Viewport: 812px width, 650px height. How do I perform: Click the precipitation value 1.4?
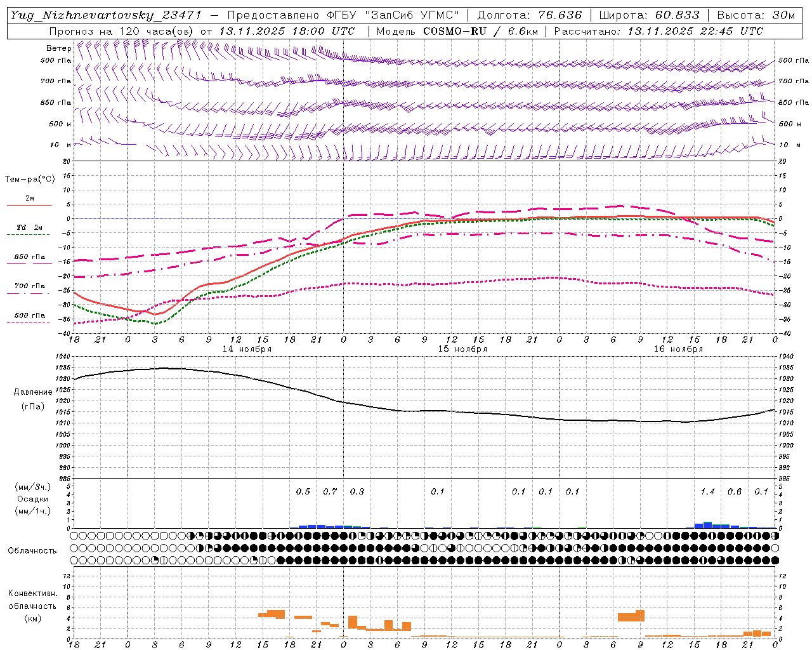pos(707,491)
